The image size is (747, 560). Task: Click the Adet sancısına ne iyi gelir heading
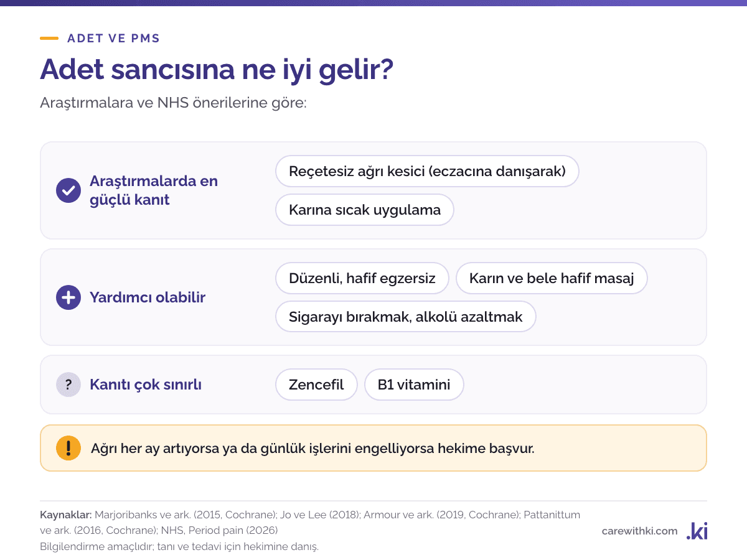pyautogui.click(x=217, y=70)
